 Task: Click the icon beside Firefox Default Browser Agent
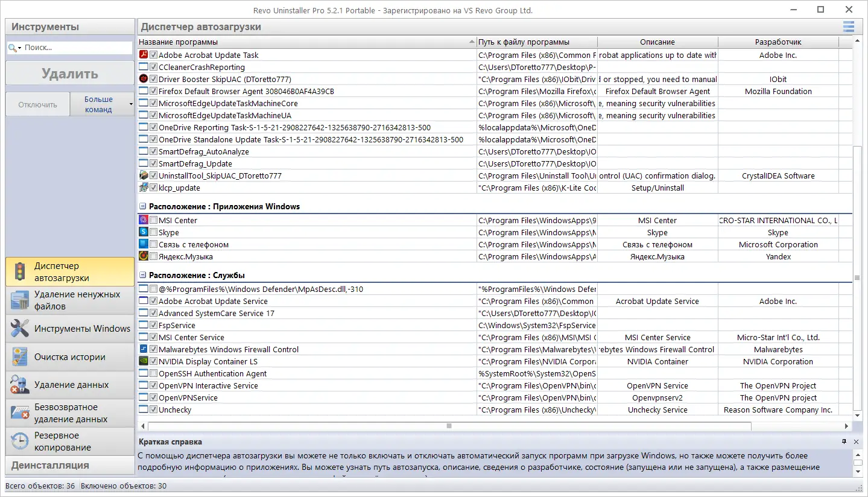point(144,91)
